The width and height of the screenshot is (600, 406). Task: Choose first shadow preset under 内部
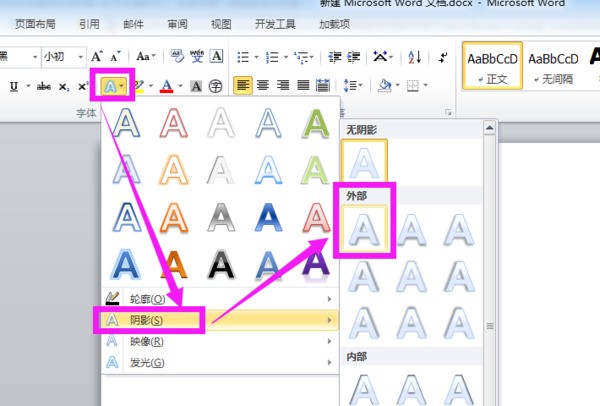[x=364, y=389]
